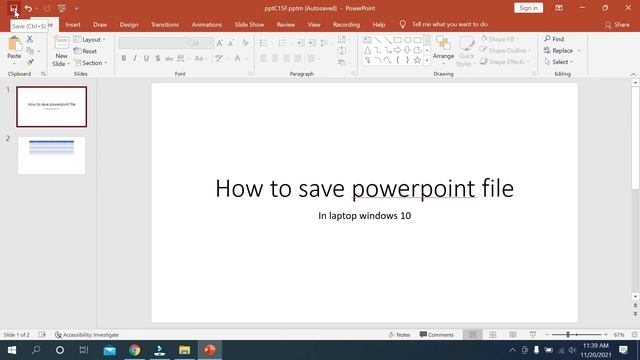Toggle Strikethrough formatting
640x360 pixels.
point(169,58)
